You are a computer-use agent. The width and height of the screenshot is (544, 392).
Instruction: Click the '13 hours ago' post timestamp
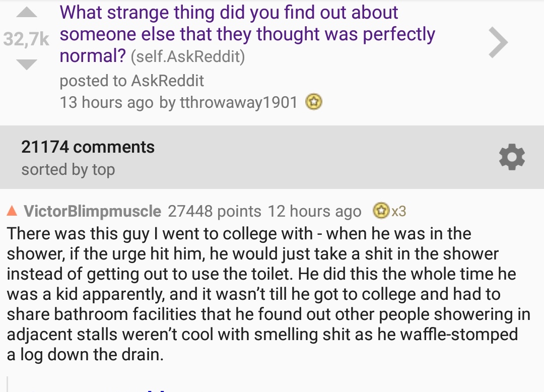click(106, 102)
